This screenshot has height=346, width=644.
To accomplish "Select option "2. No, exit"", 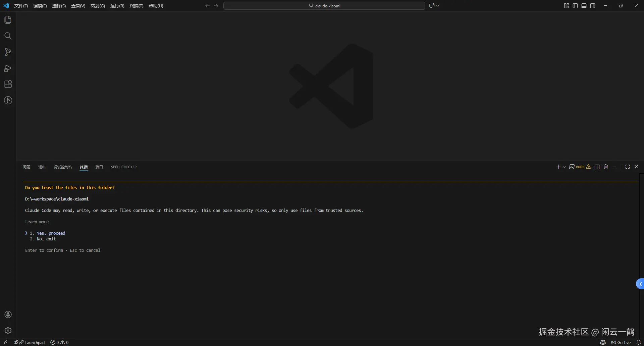I will click(x=43, y=239).
